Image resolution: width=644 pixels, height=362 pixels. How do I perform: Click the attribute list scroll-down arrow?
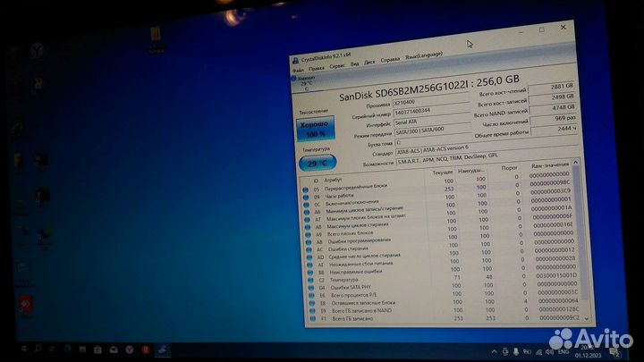tap(587, 318)
